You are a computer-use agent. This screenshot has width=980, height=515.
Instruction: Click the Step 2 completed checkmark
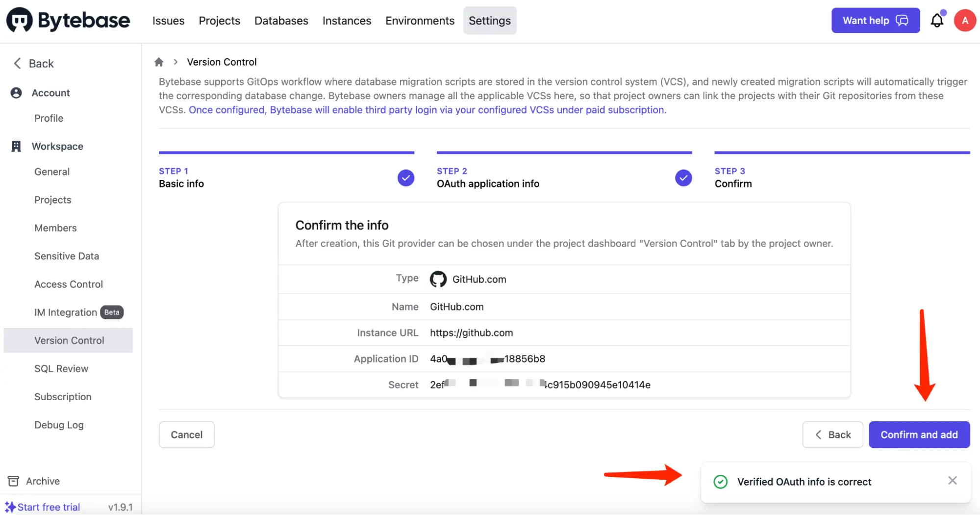[683, 178]
